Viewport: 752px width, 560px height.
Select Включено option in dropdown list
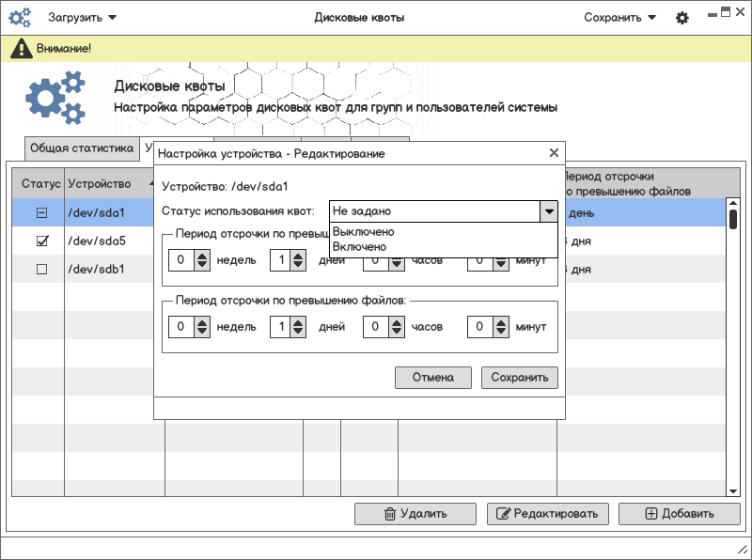pyautogui.click(x=360, y=246)
